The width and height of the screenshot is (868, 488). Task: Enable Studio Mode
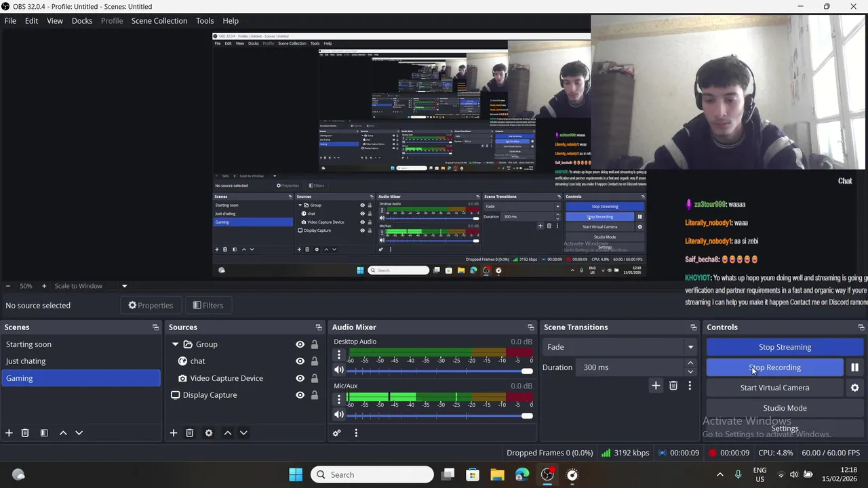point(785,408)
